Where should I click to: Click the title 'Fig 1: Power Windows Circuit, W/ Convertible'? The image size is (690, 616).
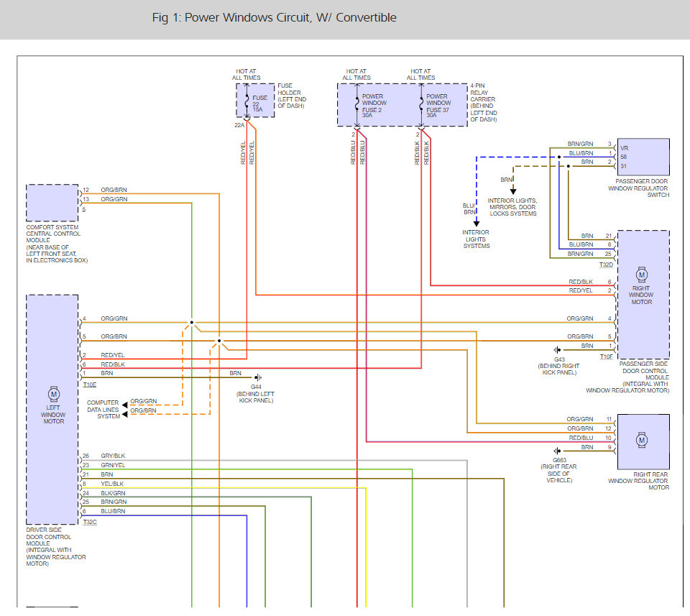(x=274, y=17)
